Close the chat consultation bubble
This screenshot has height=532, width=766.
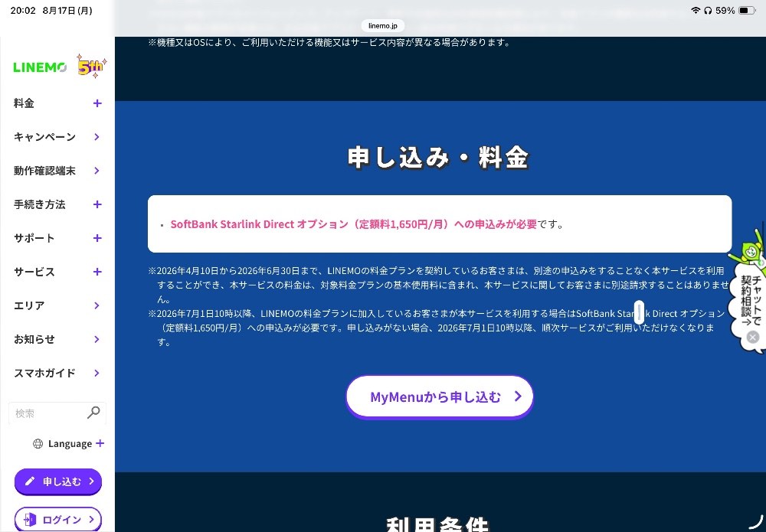(753, 337)
